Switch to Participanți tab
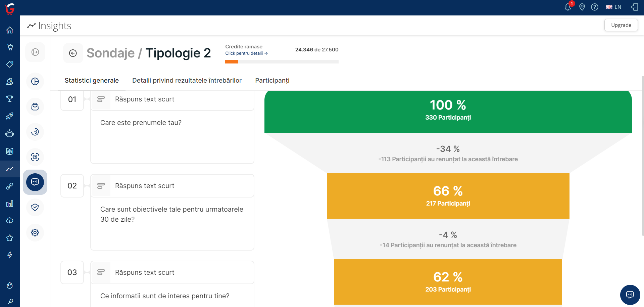Screen dimensions: 644x307 (x=272, y=81)
